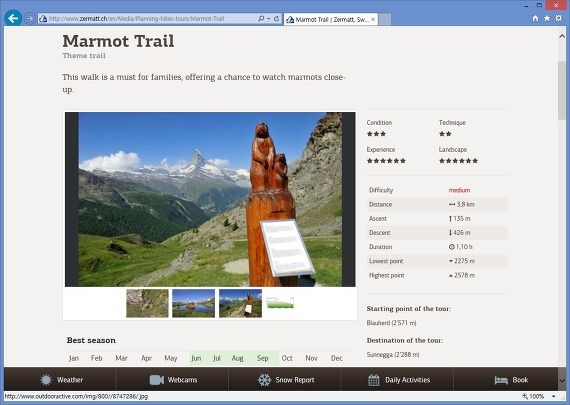The height and width of the screenshot is (405, 570).
Task: Click the Webcams camera icon
Action: (x=157, y=380)
